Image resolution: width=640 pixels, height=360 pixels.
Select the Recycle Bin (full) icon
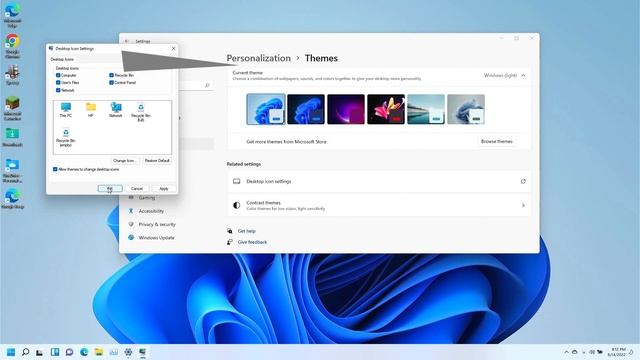pos(141,112)
